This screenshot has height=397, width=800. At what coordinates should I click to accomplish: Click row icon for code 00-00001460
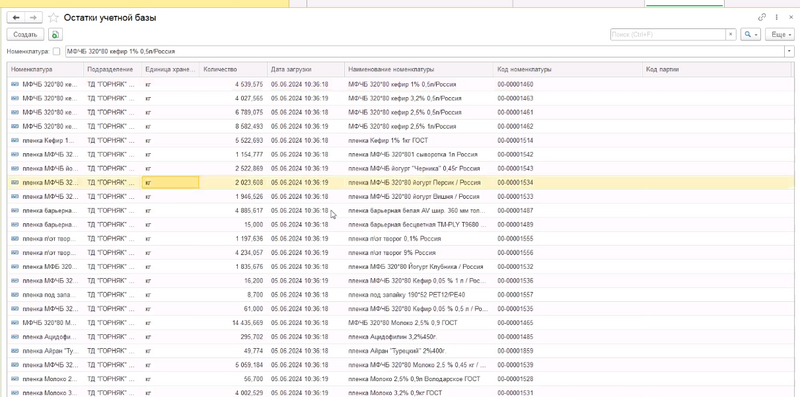(15, 84)
